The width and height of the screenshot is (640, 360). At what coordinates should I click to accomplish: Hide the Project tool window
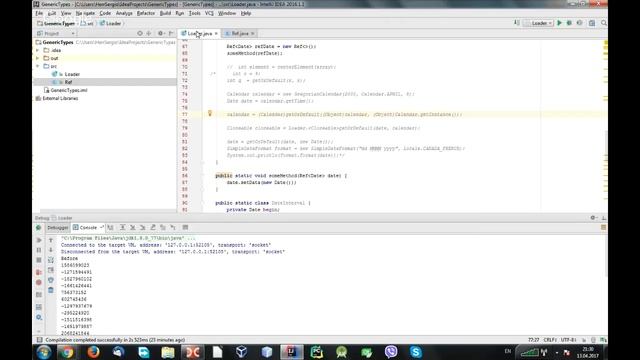point(171,33)
